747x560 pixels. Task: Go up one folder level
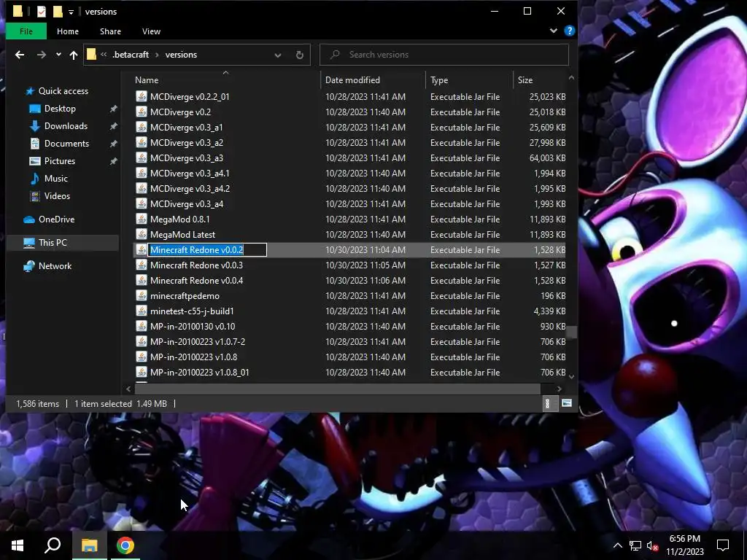point(74,55)
